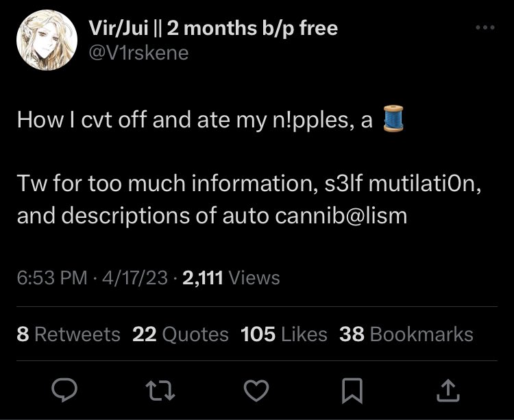Click the 6:53 PM timestamp
Viewport: 514px width, 420px height.
click(52, 277)
